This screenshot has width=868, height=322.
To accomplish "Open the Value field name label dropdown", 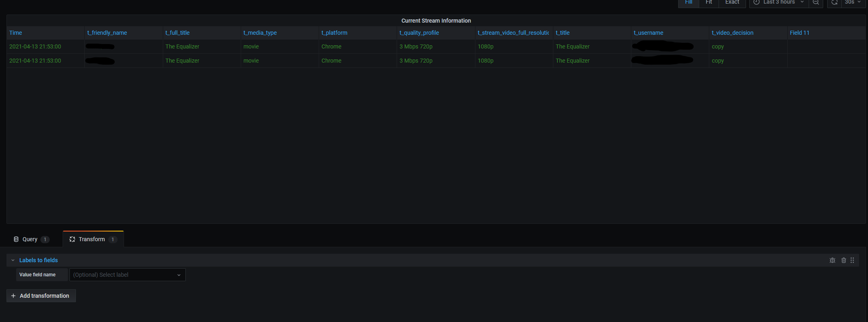I will tap(127, 275).
